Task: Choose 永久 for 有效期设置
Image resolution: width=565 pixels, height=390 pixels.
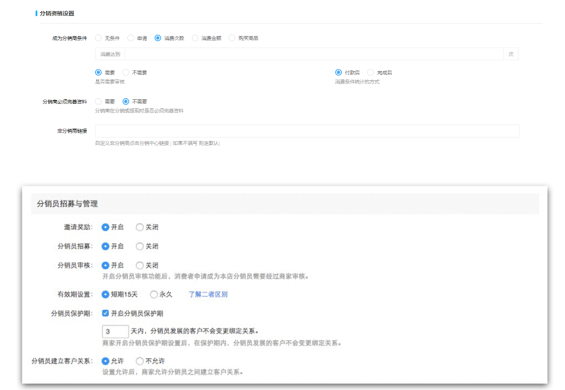Action: (154, 294)
